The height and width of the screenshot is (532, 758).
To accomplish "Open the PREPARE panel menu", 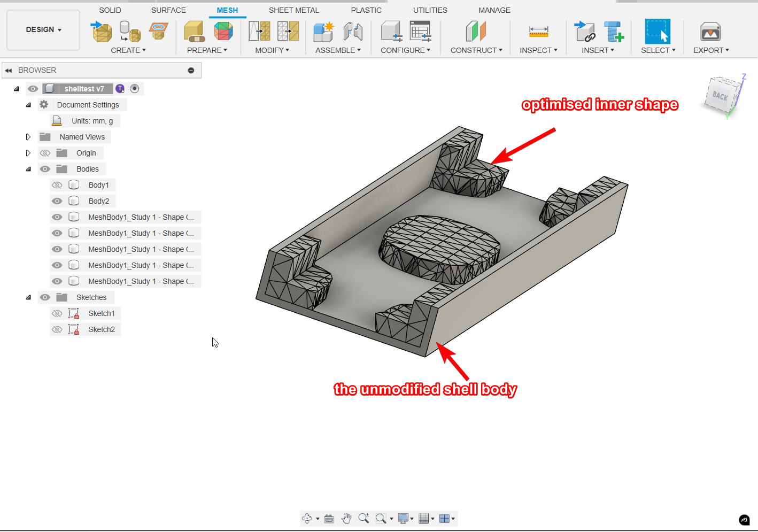I will [x=207, y=50].
